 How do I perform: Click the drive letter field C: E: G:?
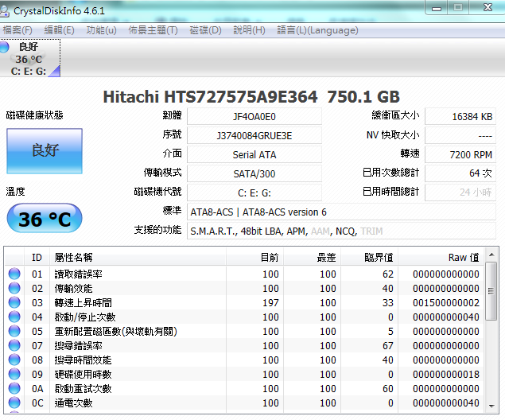(254, 193)
